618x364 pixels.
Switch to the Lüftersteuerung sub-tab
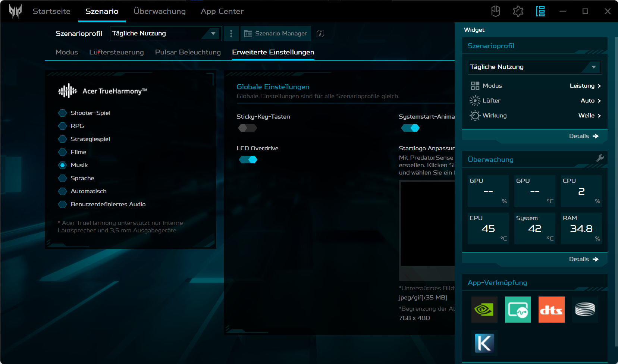pyautogui.click(x=116, y=52)
